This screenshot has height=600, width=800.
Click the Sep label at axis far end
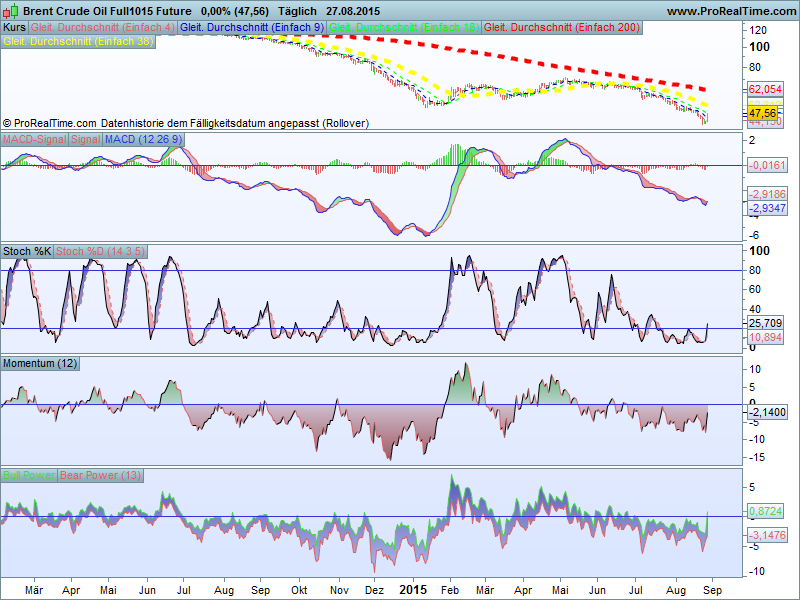(x=713, y=590)
